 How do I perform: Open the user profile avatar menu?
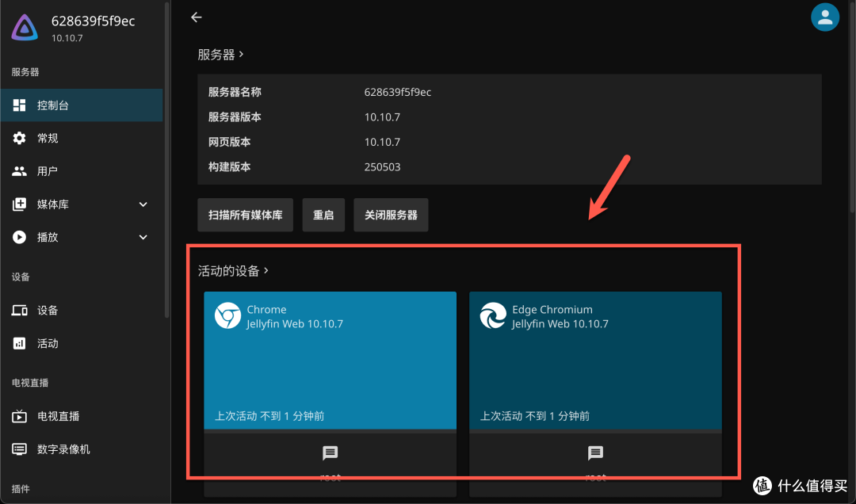coord(825,17)
